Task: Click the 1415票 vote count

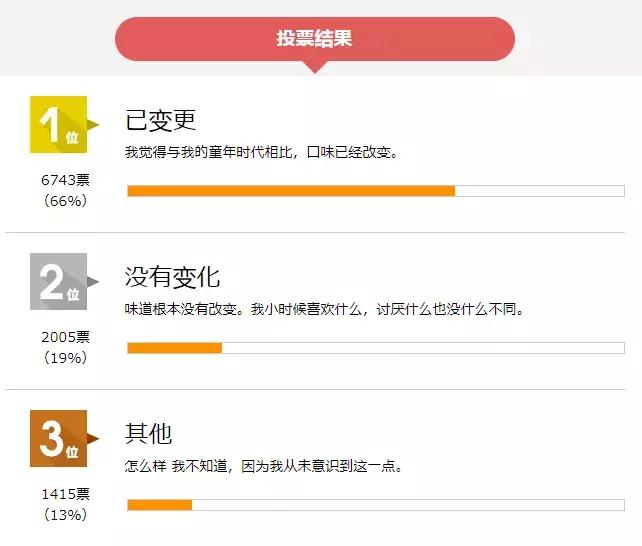Action: (x=65, y=494)
